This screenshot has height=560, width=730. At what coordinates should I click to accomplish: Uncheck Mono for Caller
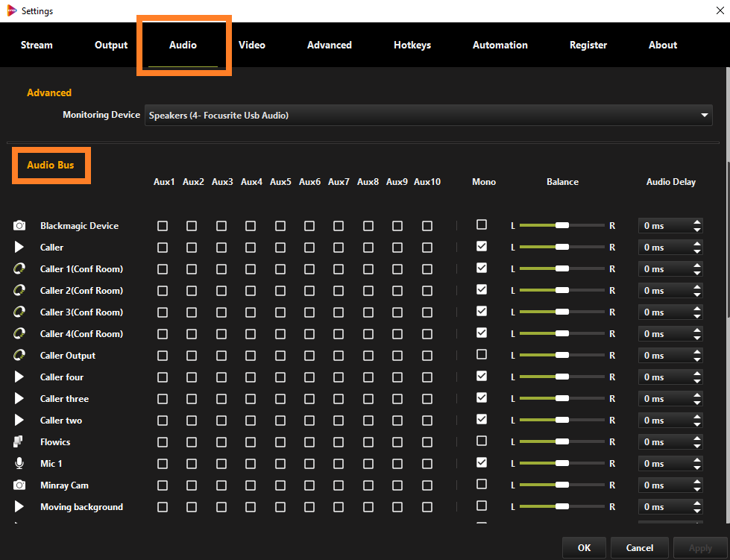tap(482, 246)
